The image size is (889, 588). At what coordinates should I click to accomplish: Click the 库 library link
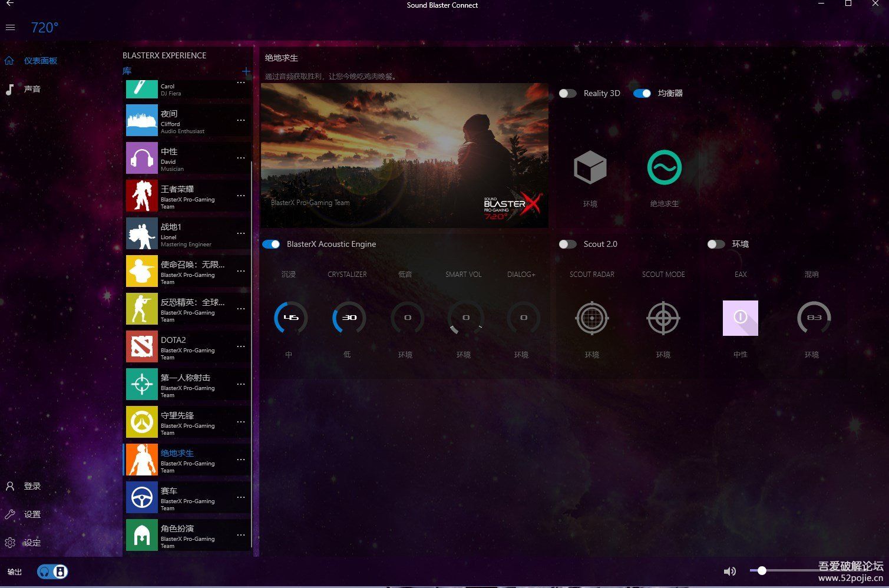coord(127,71)
